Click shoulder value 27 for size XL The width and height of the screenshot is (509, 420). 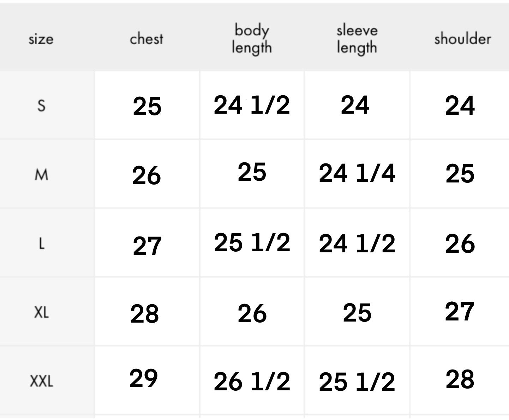459,312
